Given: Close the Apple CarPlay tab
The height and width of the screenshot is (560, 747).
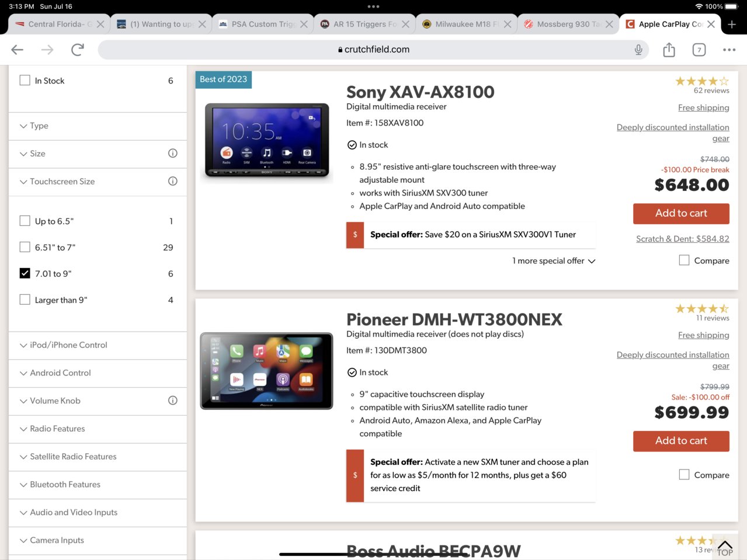Looking at the screenshot, I should tap(711, 24).
